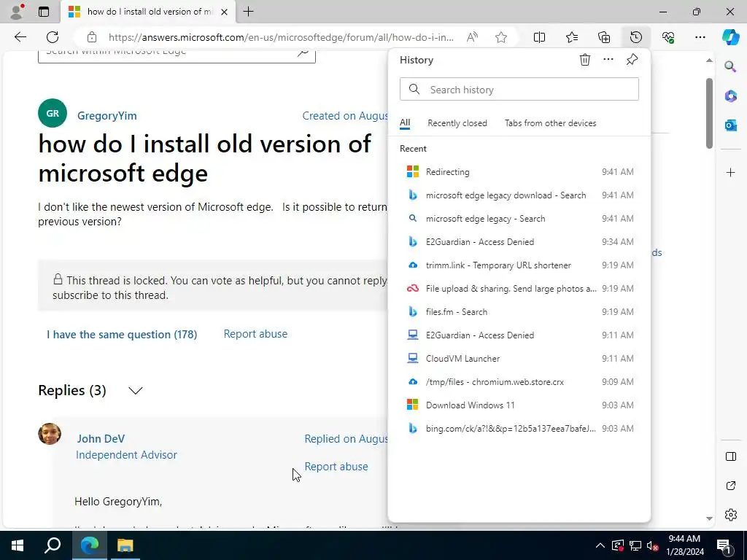Open 'Redirecting' history entry

point(519,172)
